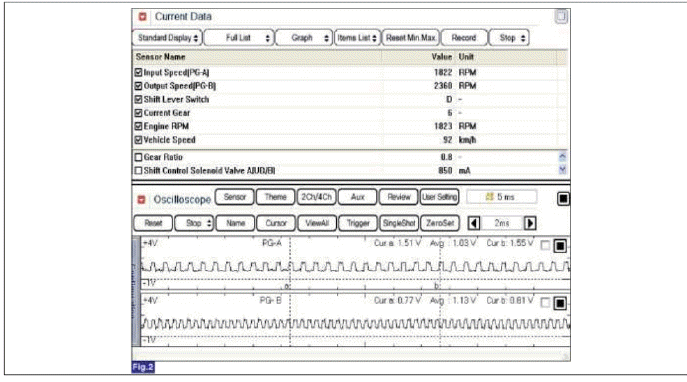
Task: Uncheck Current Gear checkbox
Action: (x=138, y=113)
